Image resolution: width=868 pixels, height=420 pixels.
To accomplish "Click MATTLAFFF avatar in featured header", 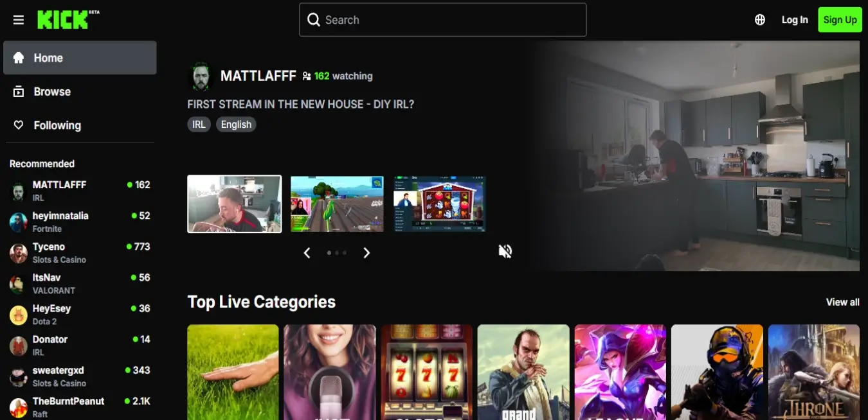I will click(201, 77).
